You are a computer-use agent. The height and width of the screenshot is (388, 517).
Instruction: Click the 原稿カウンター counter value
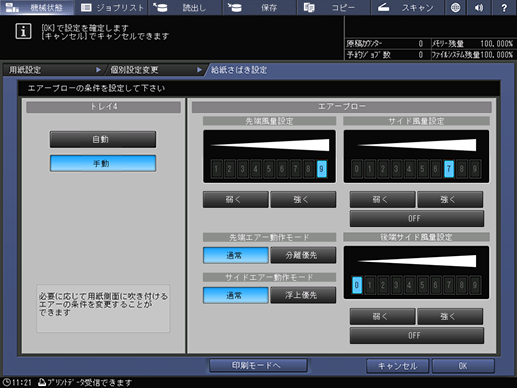tap(421, 44)
